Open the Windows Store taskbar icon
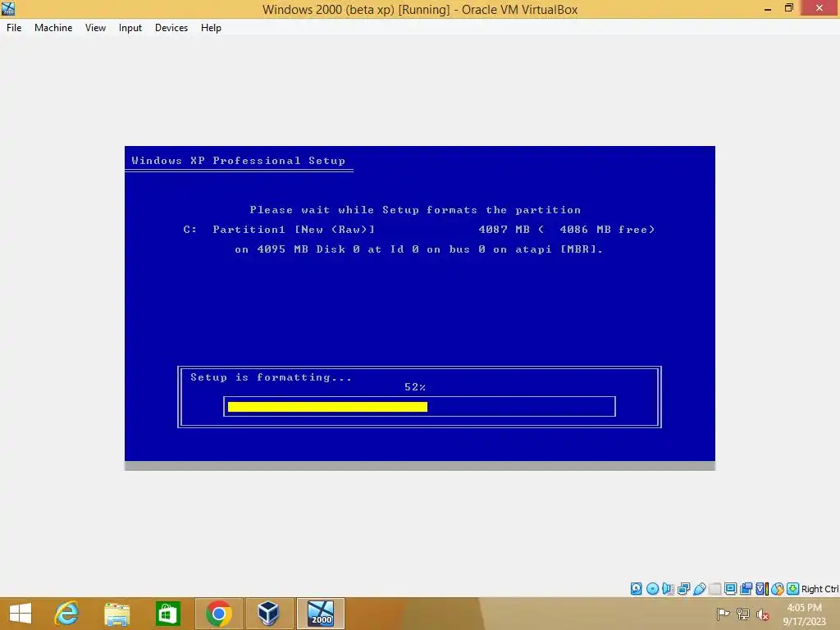840x630 pixels. tap(167, 614)
